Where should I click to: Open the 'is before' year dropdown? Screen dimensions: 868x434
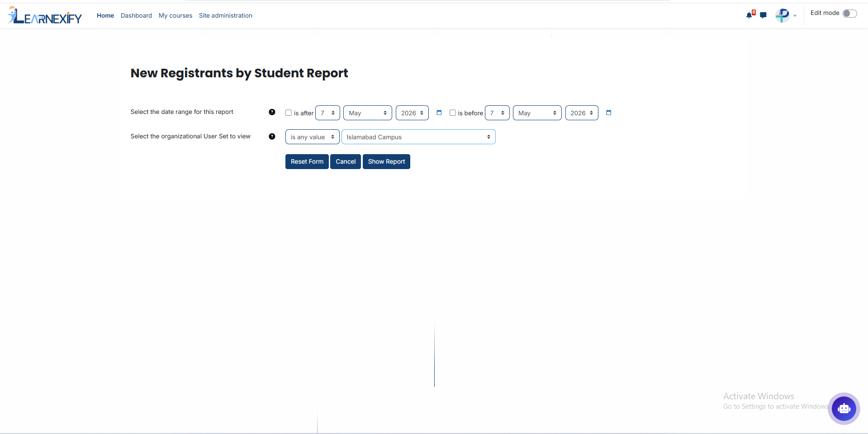pos(582,113)
